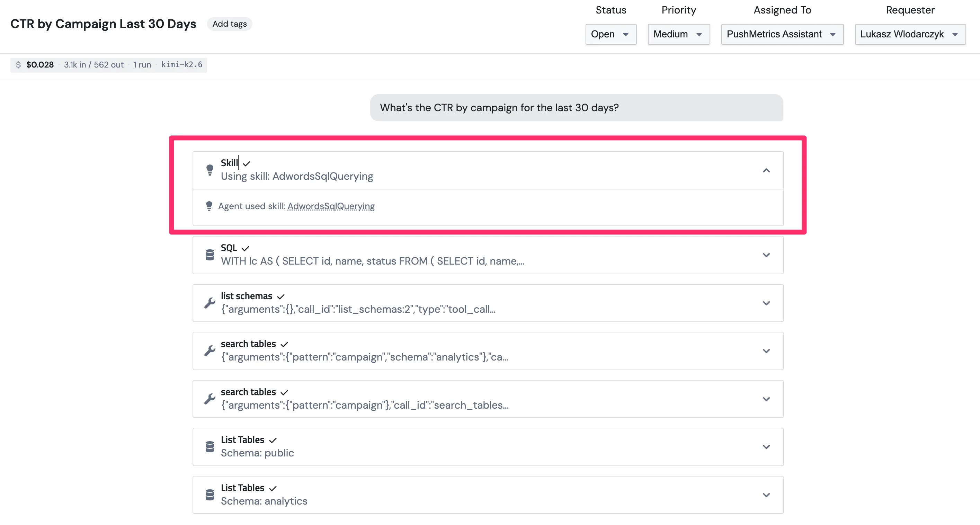
Task: Click the '1 run' label
Action: point(142,65)
